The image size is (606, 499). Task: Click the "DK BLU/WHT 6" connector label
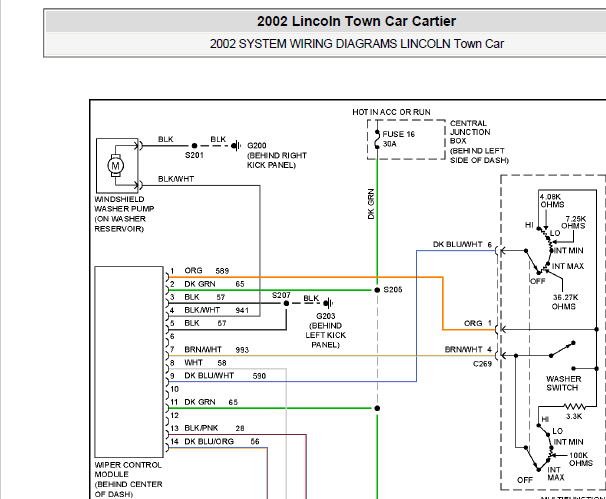pyautogui.click(x=462, y=245)
